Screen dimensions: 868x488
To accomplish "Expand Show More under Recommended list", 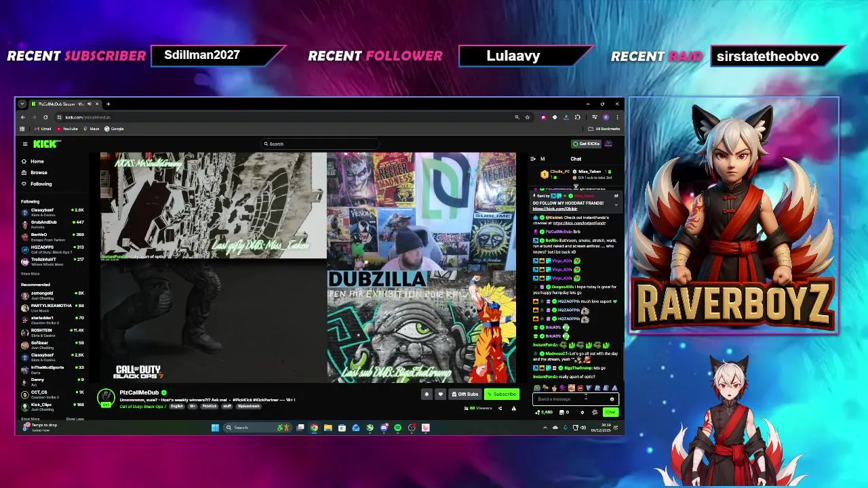I will click(x=31, y=419).
